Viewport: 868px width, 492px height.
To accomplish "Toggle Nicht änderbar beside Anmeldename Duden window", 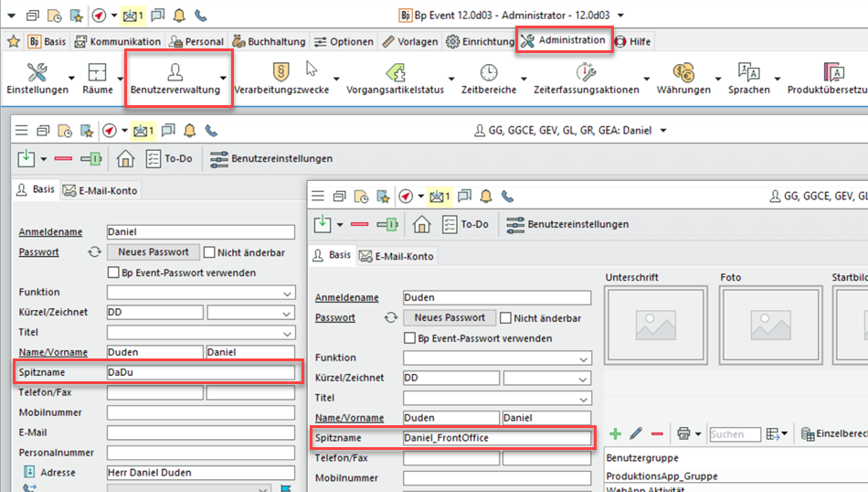I will click(x=506, y=318).
